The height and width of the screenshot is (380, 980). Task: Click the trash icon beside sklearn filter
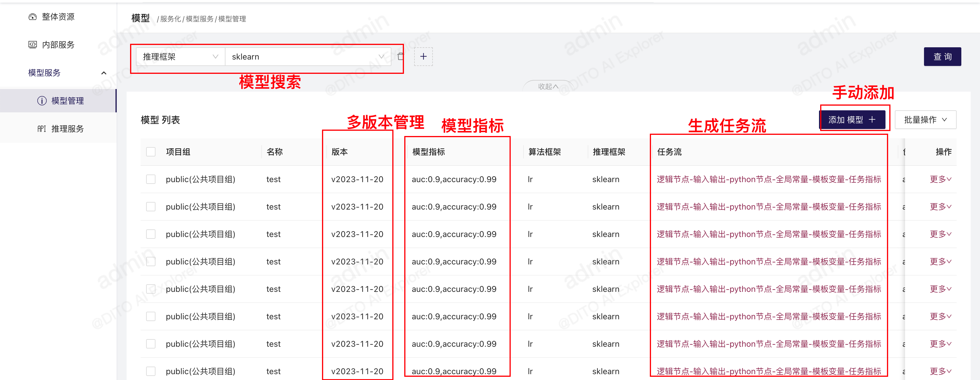(x=400, y=57)
